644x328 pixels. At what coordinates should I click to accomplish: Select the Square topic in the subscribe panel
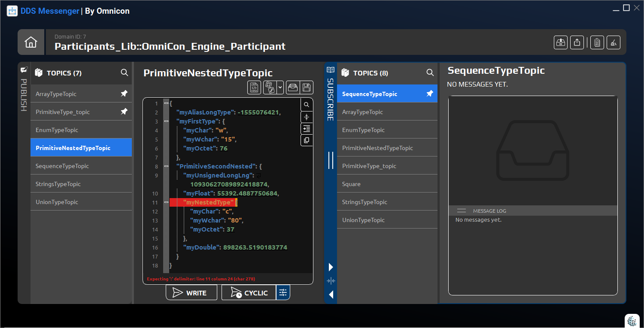[386, 184]
